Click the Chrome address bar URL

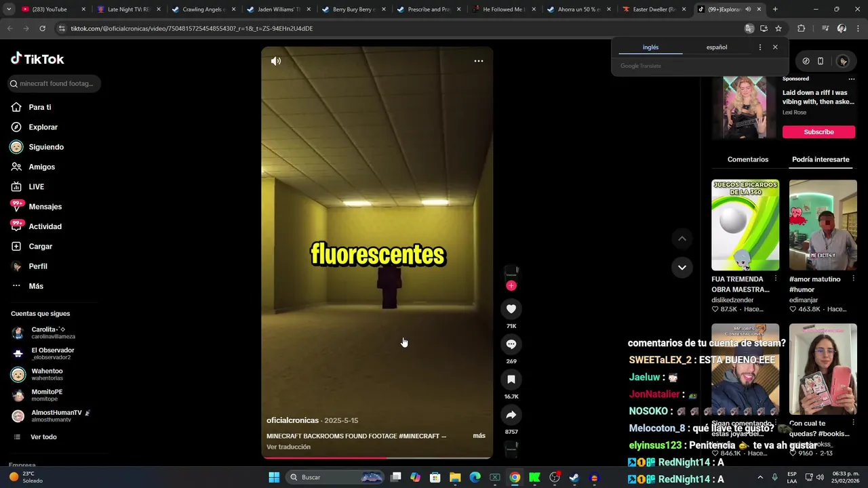[x=192, y=28]
